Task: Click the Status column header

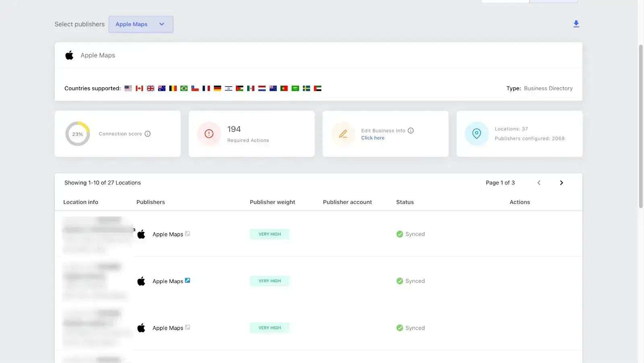Action: pyautogui.click(x=405, y=202)
